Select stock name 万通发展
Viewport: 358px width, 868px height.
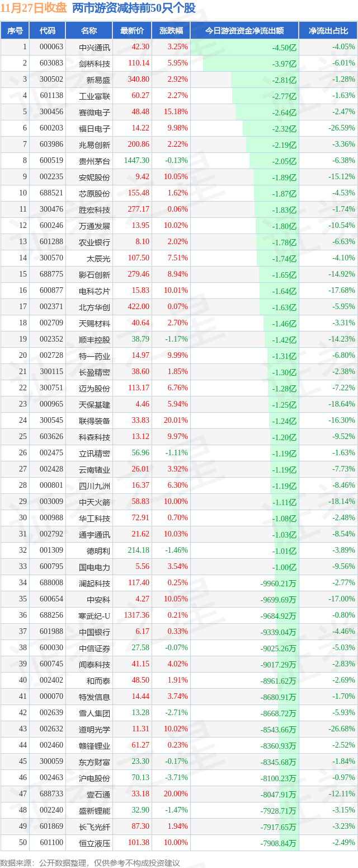point(95,226)
